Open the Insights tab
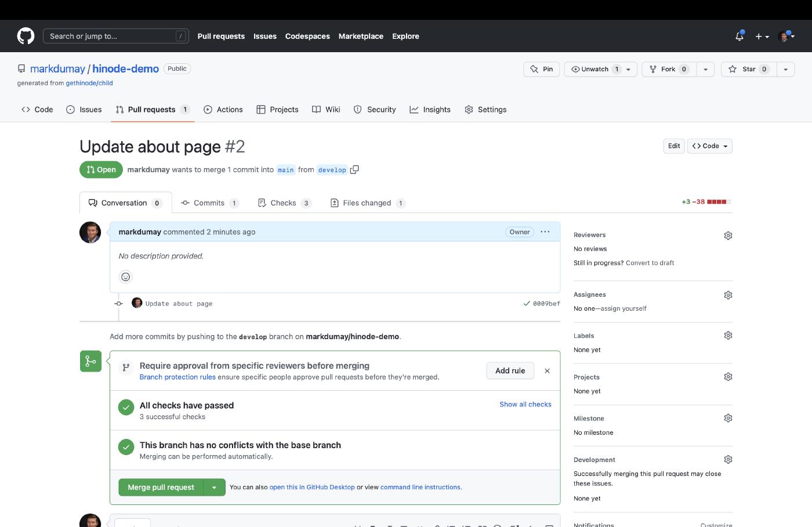 (430, 110)
